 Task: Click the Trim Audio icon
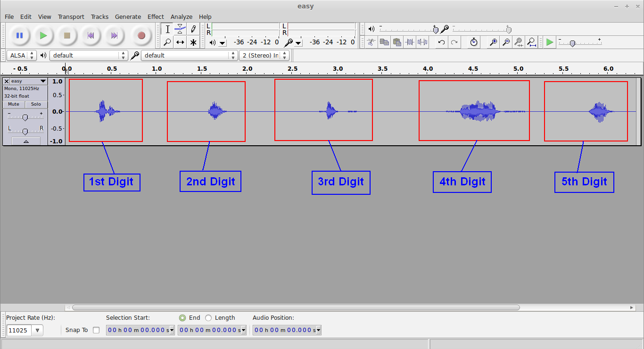[x=410, y=42]
